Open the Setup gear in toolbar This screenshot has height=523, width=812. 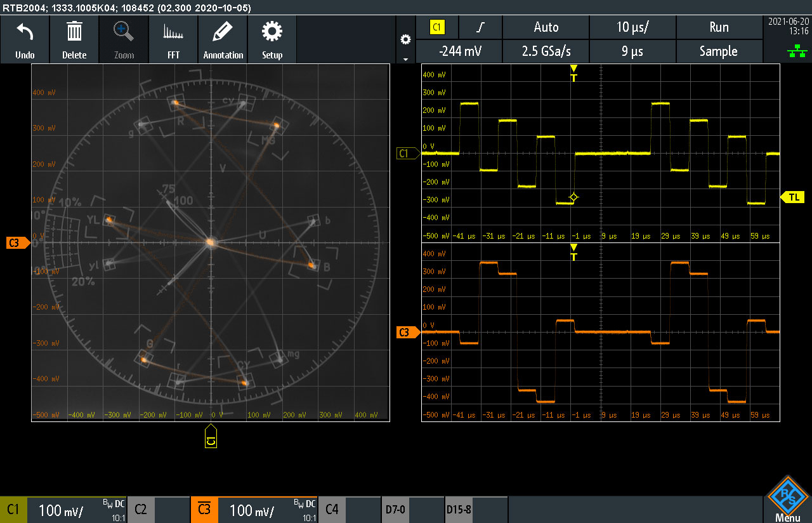tap(272, 39)
